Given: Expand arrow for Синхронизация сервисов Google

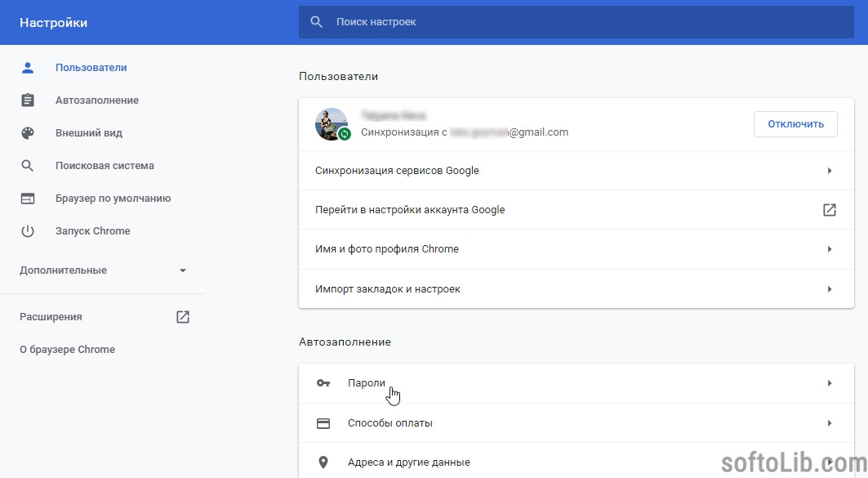Looking at the screenshot, I should [x=830, y=171].
